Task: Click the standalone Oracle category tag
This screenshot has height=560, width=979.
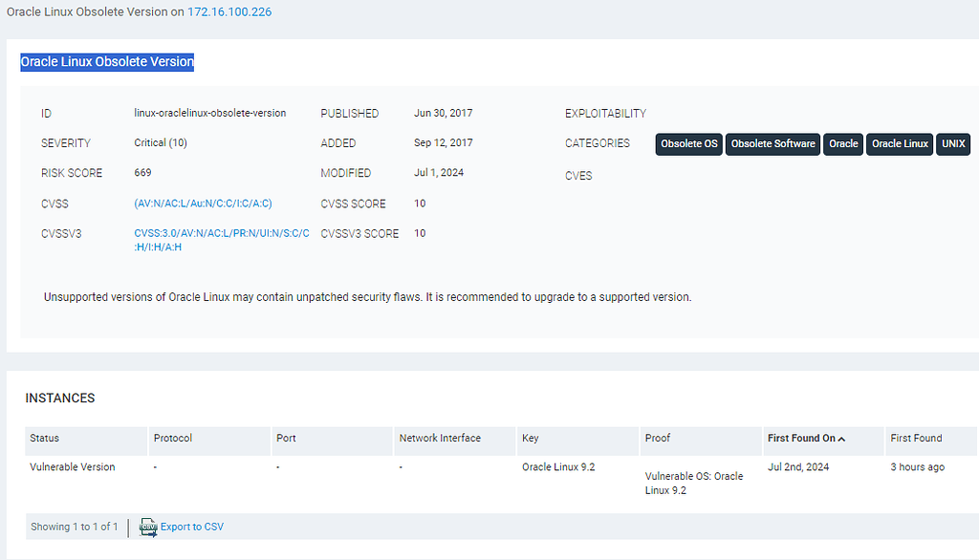Action: [843, 144]
